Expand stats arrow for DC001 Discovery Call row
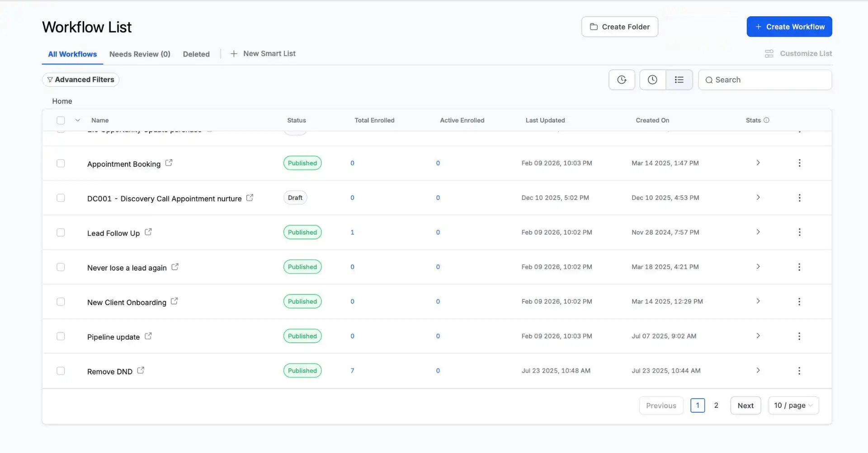 (758, 197)
